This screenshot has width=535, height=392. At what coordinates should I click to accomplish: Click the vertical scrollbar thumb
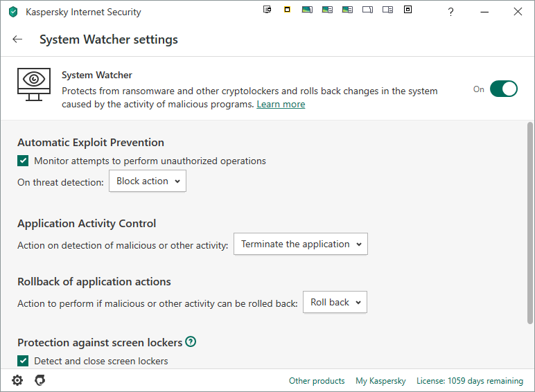pyautogui.click(x=529, y=223)
